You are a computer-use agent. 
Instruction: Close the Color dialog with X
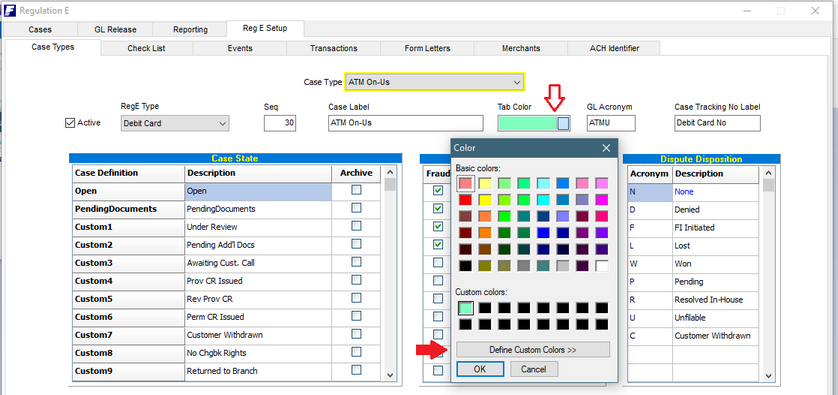pyautogui.click(x=606, y=148)
